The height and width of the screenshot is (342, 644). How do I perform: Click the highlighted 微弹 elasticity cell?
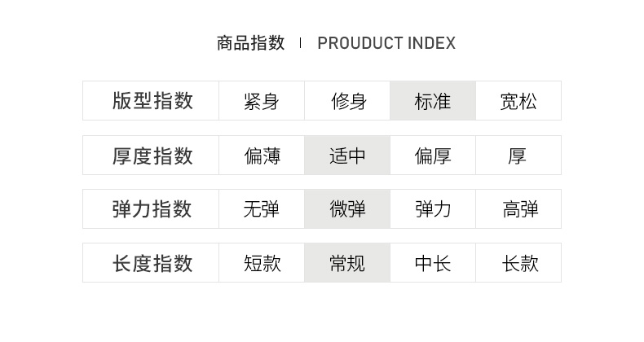[347, 209]
